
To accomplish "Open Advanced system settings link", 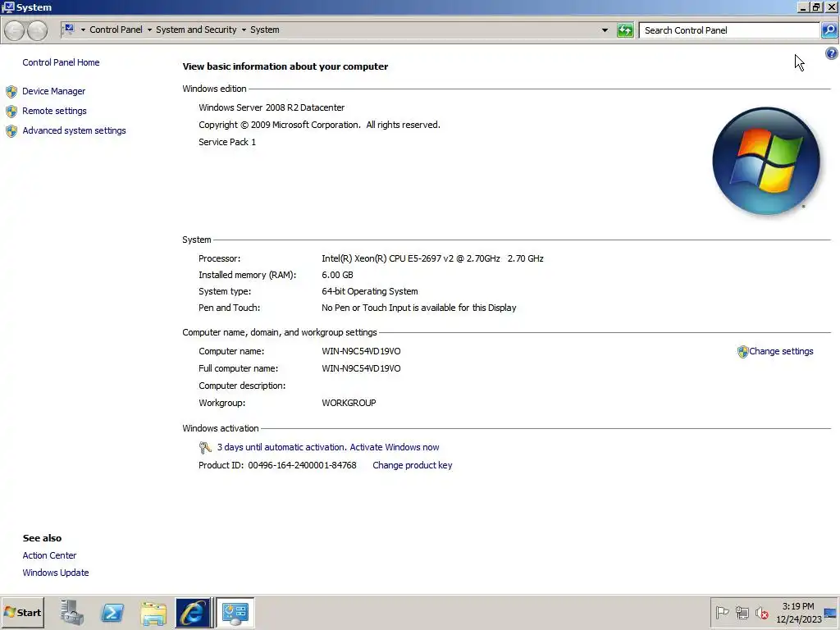I will coord(74,130).
